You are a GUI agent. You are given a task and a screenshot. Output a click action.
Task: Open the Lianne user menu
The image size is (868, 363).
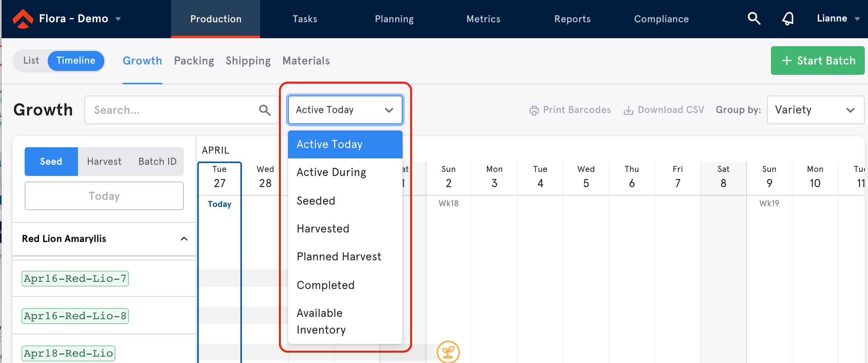[838, 18]
